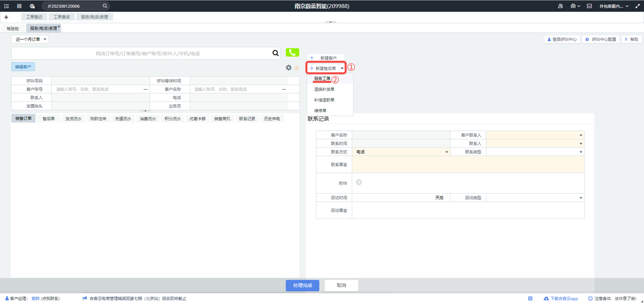This screenshot has height=303, width=644.
Task: Click the plus icon to add new tab
Action: pyautogui.click(x=6, y=17)
